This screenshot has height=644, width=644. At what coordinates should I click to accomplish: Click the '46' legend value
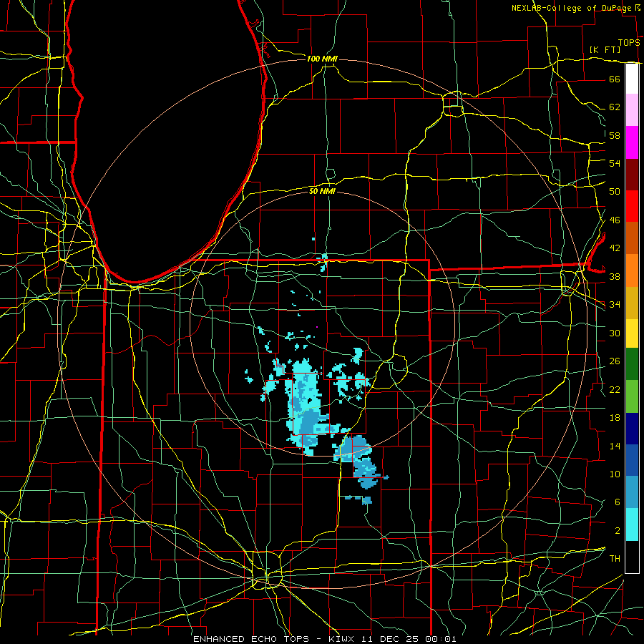pyautogui.click(x=615, y=220)
